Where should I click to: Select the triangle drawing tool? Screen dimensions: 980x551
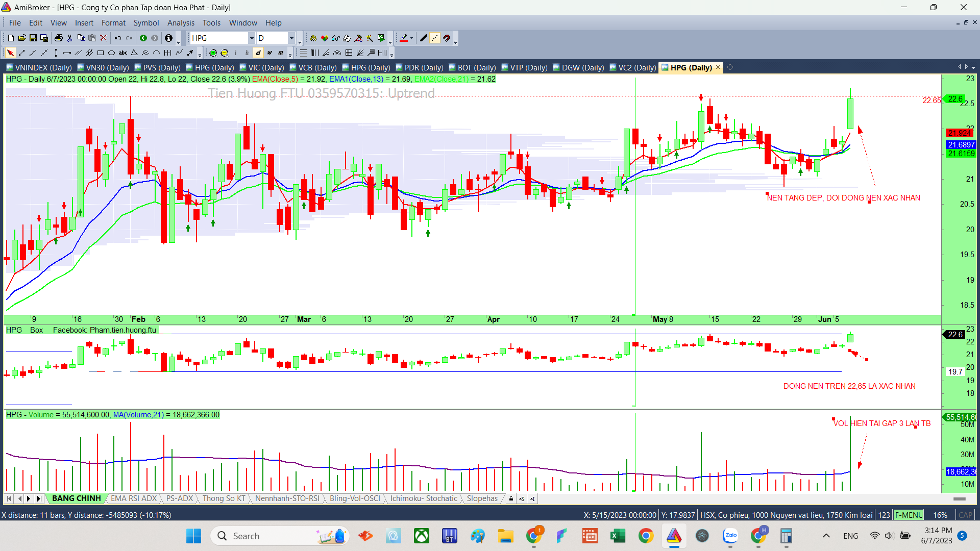[x=134, y=53]
